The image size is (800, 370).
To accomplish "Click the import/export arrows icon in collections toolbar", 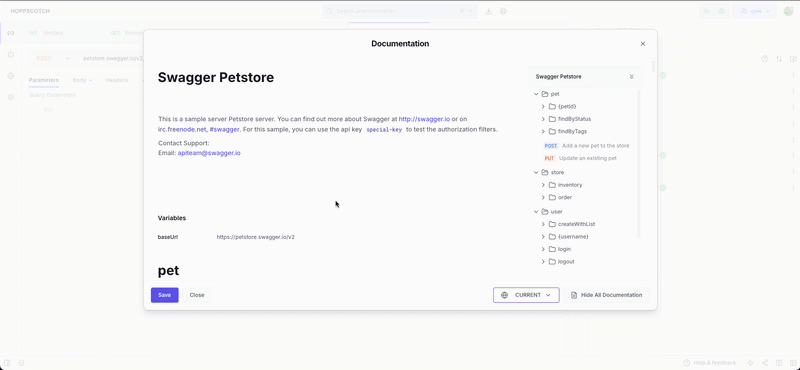I will click(x=779, y=59).
